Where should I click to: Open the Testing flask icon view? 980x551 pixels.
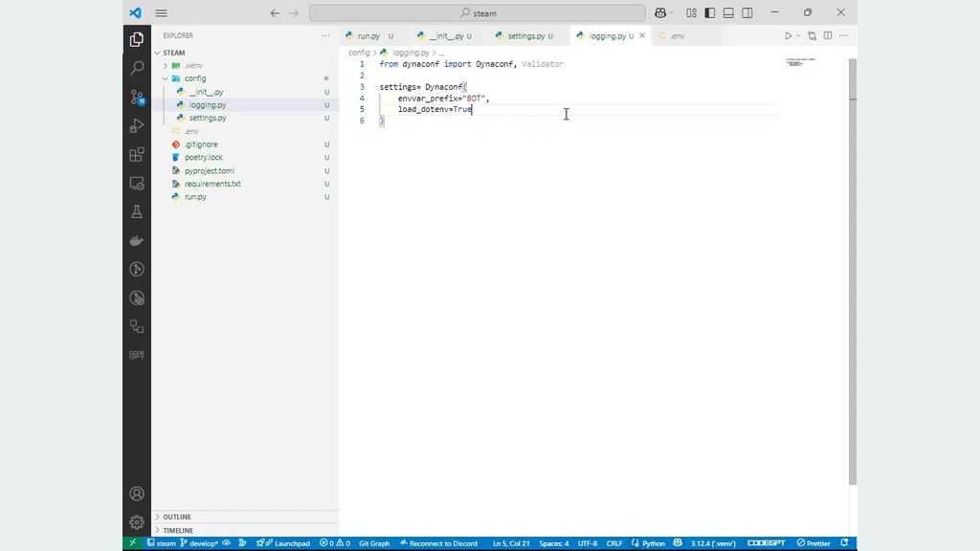point(137,211)
